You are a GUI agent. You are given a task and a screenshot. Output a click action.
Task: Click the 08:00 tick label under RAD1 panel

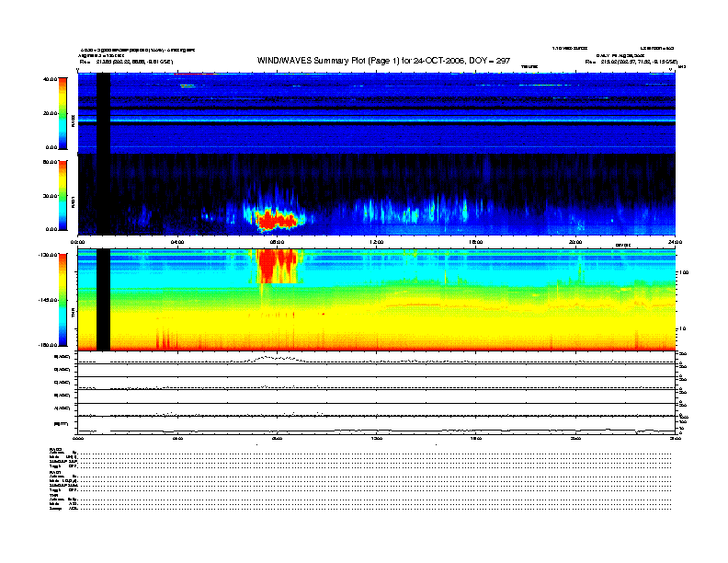pos(278,242)
